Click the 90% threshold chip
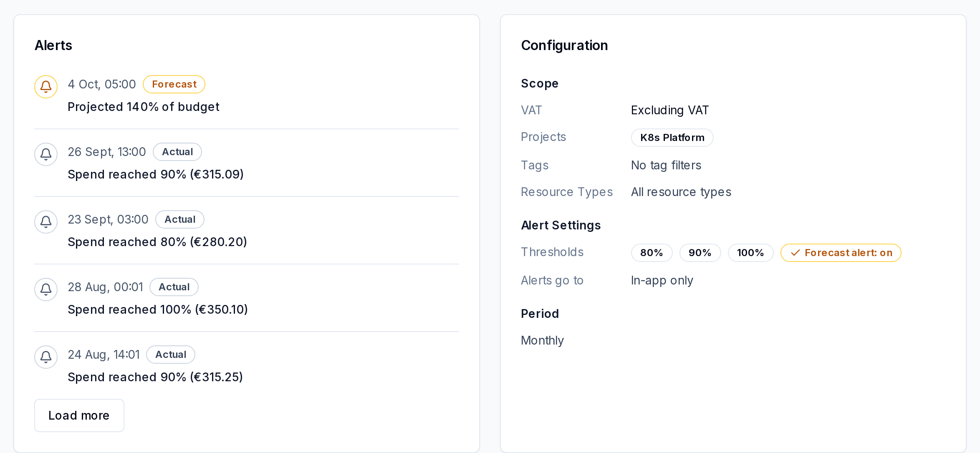Image resolution: width=980 pixels, height=453 pixels. 700,253
